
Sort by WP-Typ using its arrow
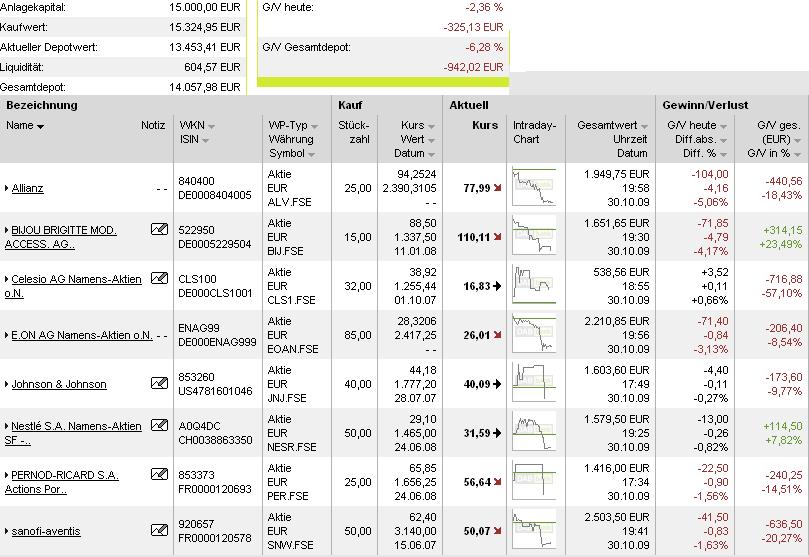pyautogui.click(x=314, y=126)
